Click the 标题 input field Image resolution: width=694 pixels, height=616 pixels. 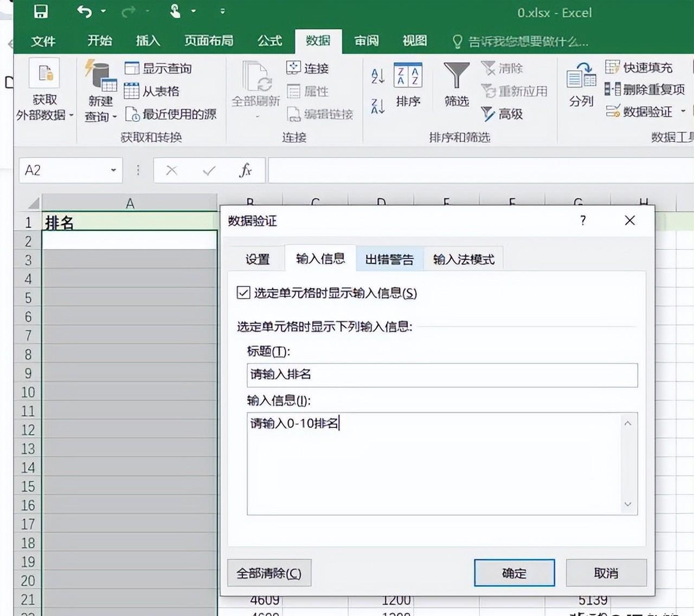[442, 375]
